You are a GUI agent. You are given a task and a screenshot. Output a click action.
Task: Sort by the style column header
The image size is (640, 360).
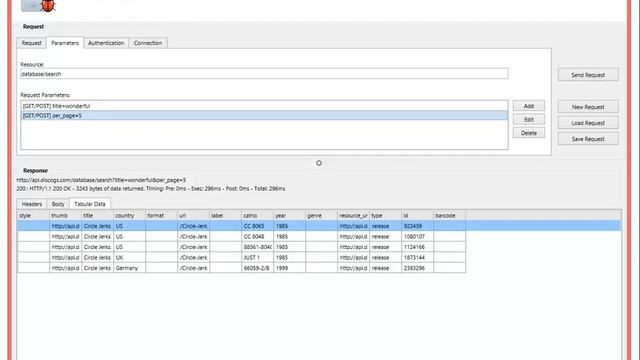coord(33,215)
